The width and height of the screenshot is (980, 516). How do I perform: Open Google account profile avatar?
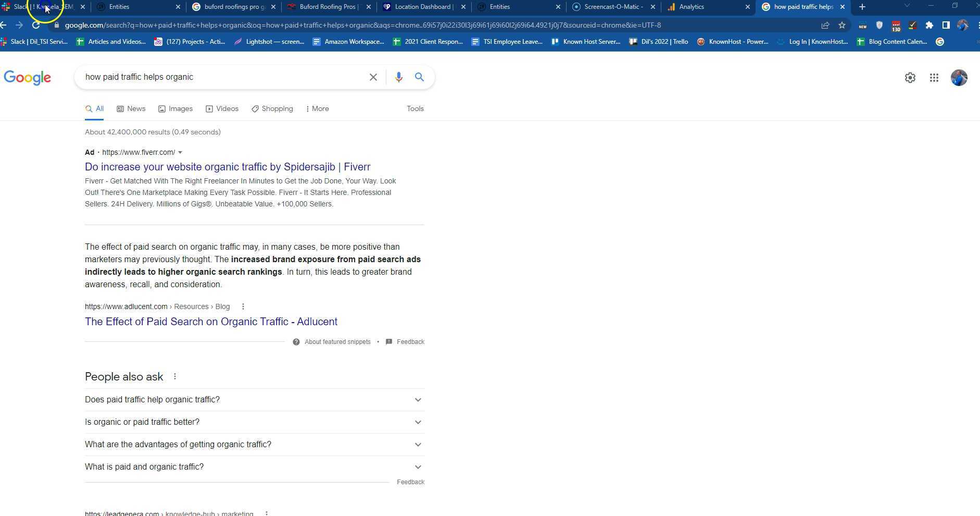959,78
